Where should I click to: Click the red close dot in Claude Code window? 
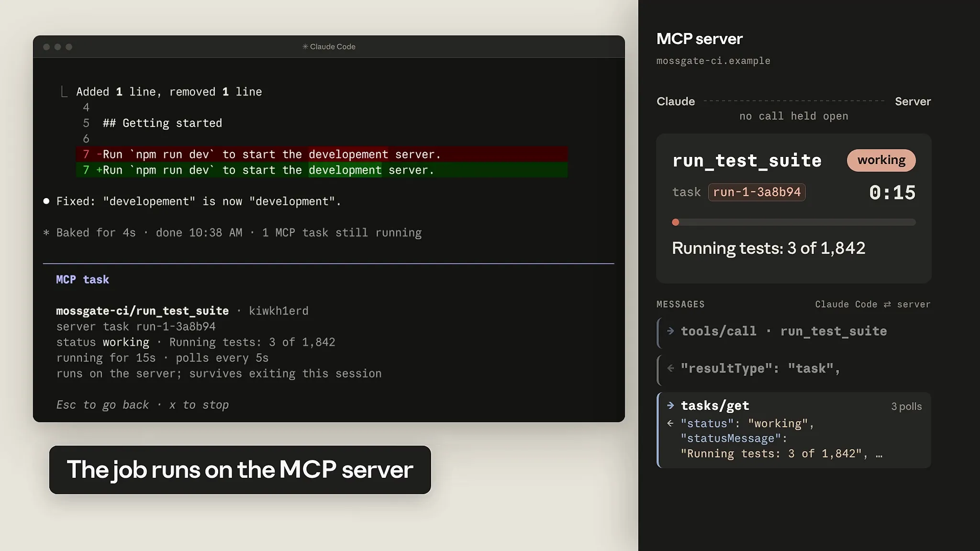(x=46, y=47)
